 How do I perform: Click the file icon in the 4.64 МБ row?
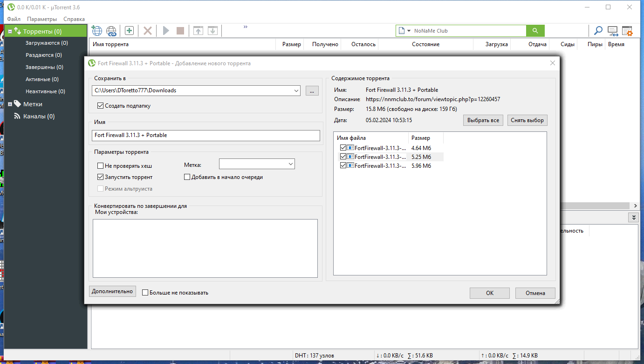[x=350, y=148]
